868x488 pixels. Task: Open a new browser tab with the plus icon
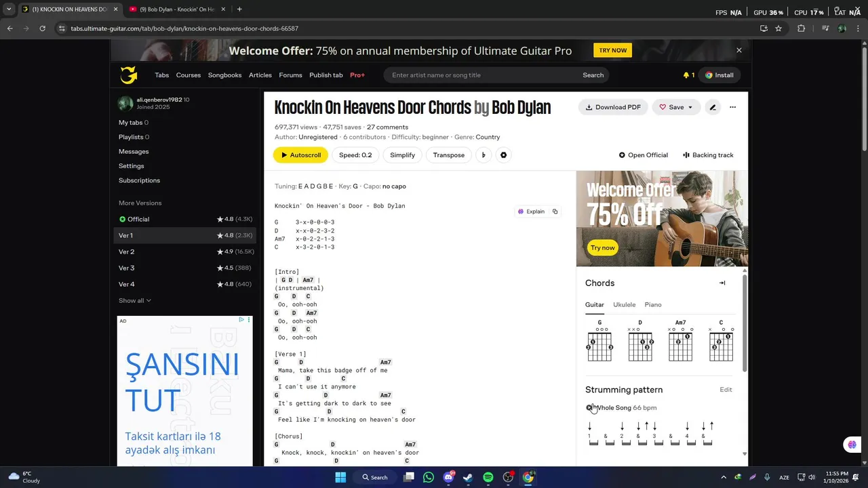[239, 9]
